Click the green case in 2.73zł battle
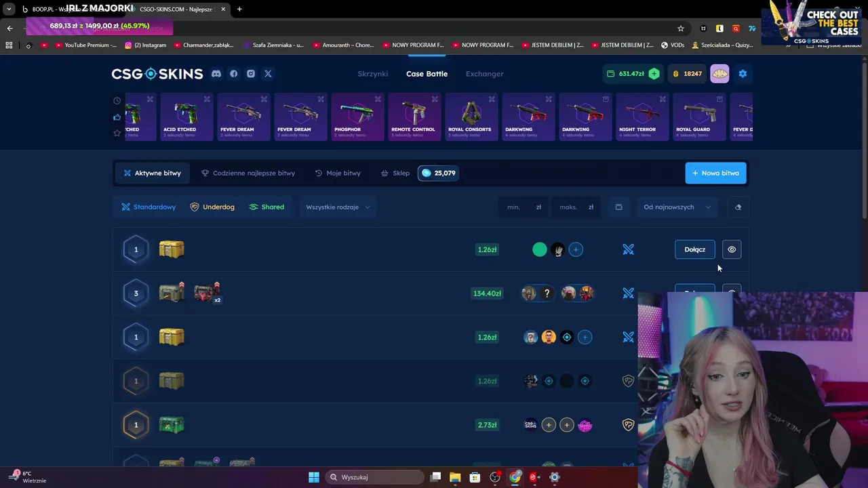This screenshot has width=868, height=488. (172, 425)
